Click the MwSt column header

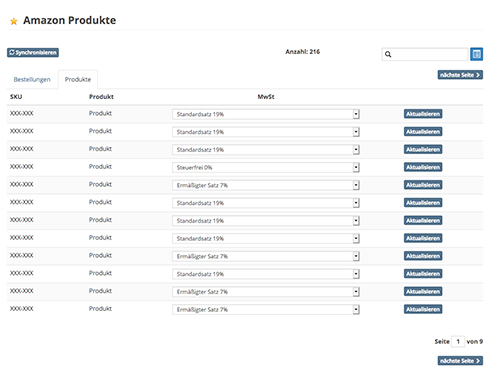pyautogui.click(x=266, y=97)
